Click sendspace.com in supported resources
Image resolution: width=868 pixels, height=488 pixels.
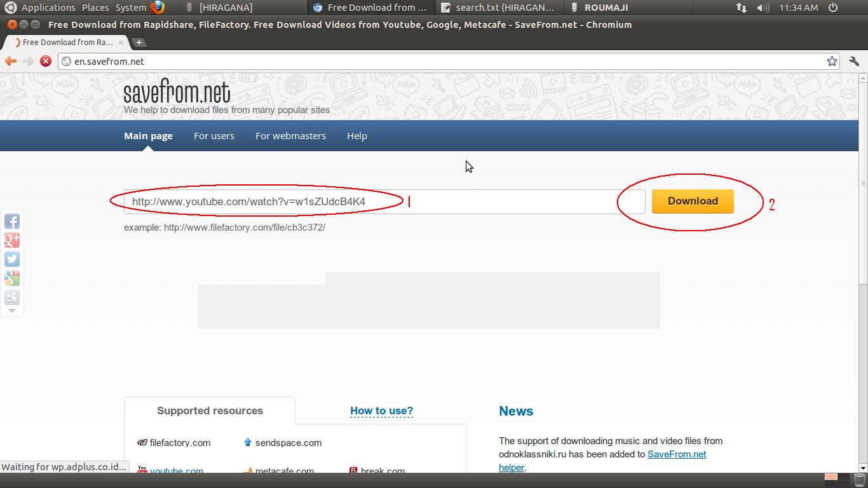tap(288, 443)
